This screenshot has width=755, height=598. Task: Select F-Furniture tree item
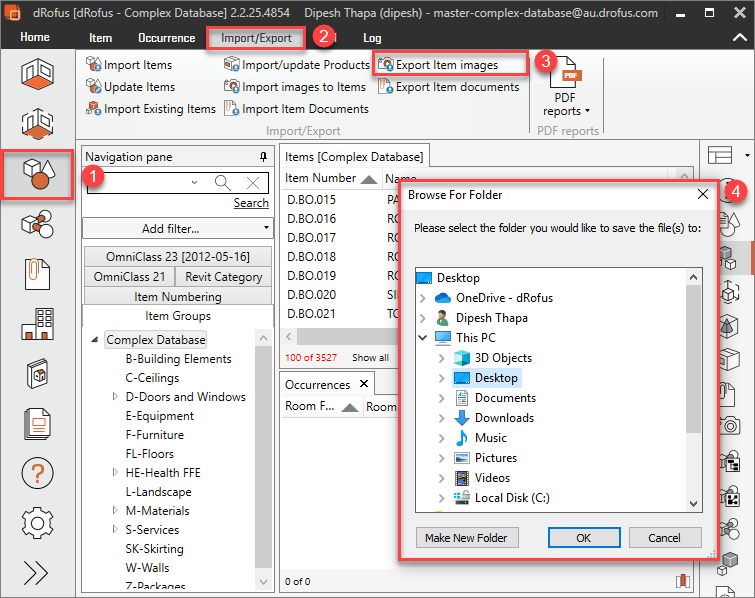pyautogui.click(x=155, y=435)
